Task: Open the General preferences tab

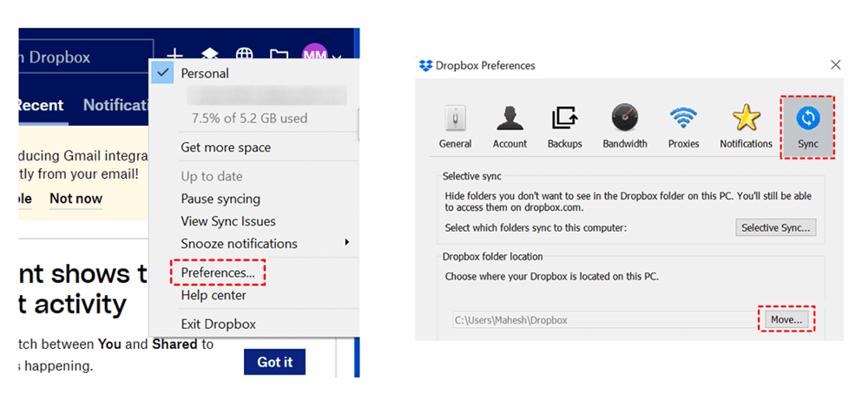Action: point(455,128)
